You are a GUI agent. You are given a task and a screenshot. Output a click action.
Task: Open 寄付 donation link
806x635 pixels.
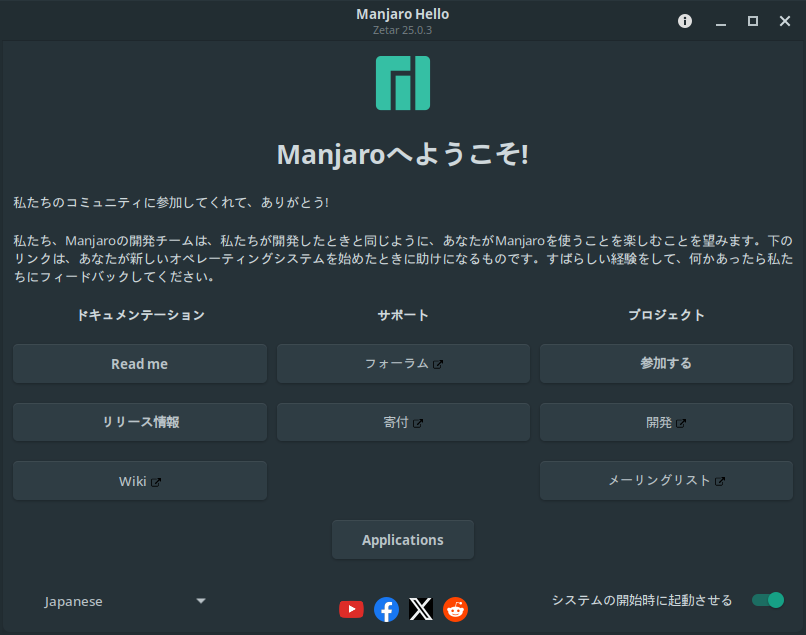click(x=403, y=422)
